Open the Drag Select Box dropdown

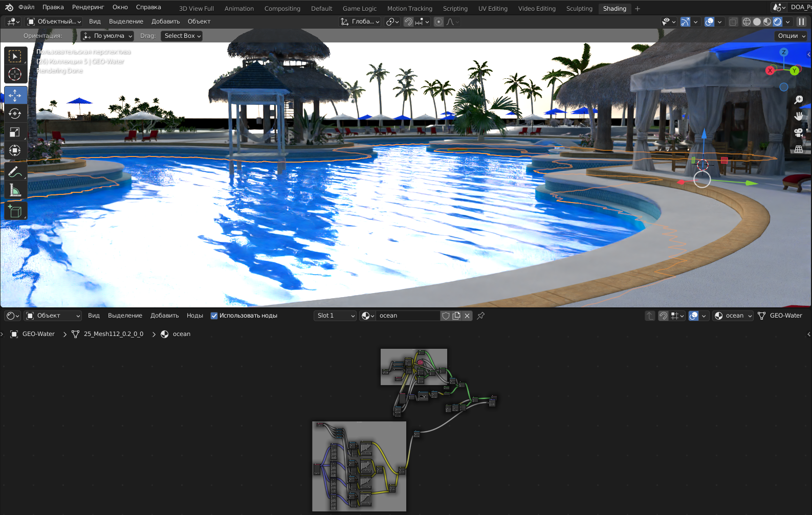[x=182, y=36]
